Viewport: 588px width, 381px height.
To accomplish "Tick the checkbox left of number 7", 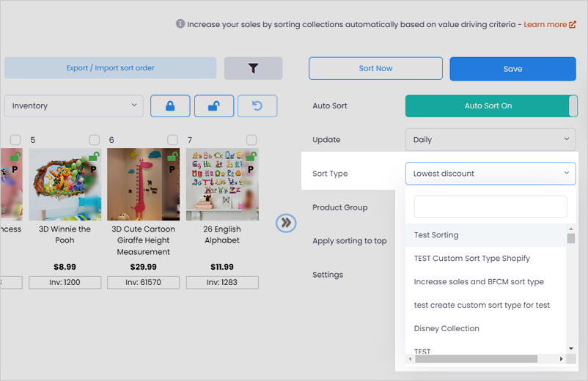I will [x=172, y=140].
